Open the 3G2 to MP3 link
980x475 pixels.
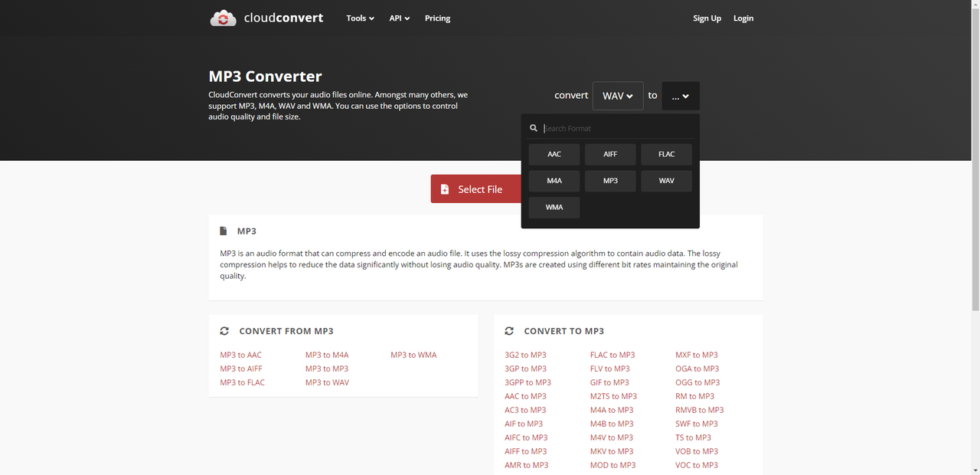(x=525, y=355)
